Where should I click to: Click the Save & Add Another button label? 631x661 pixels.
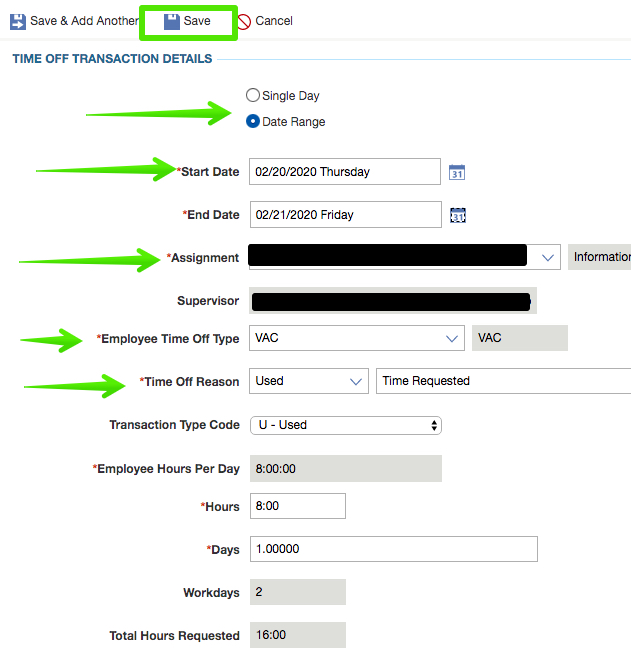pyautogui.click(x=84, y=21)
